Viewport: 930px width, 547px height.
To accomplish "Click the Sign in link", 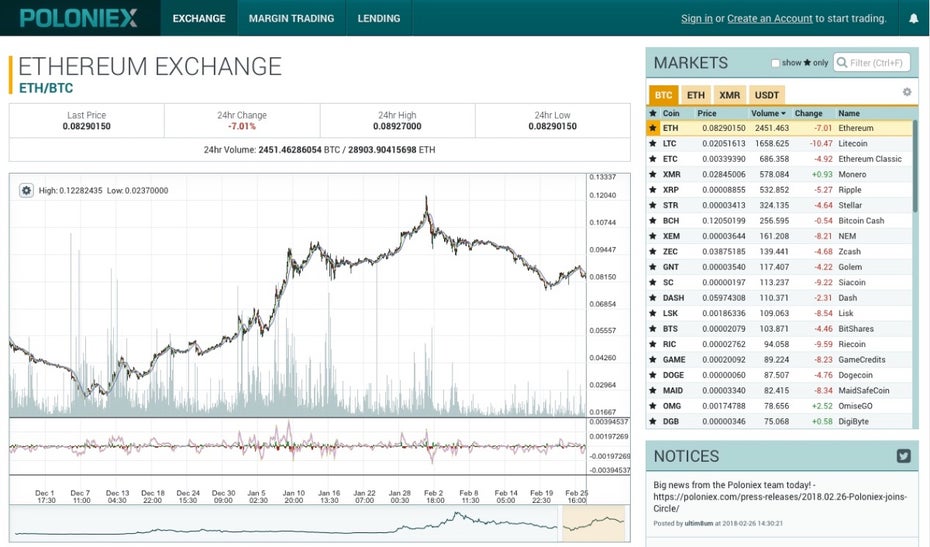I will [696, 18].
